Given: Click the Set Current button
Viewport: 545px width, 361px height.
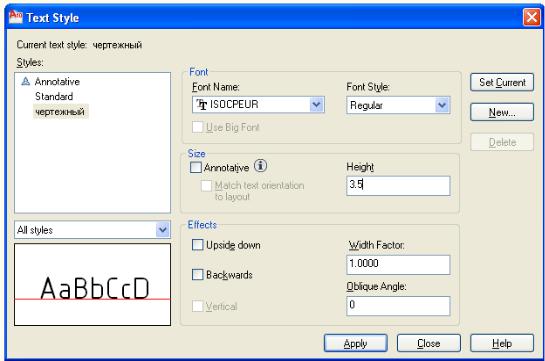Looking at the screenshot, I should click(x=502, y=82).
